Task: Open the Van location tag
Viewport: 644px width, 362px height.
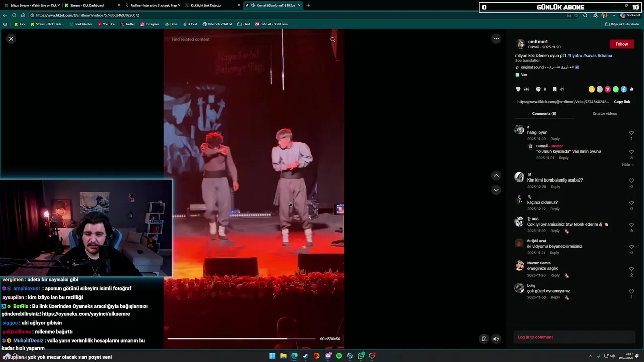Action: click(x=521, y=75)
